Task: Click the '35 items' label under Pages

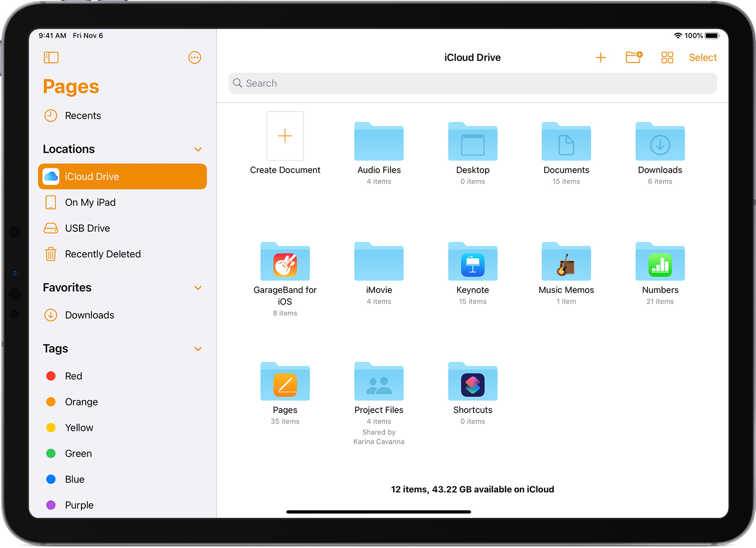Action: tap(285, 421)
